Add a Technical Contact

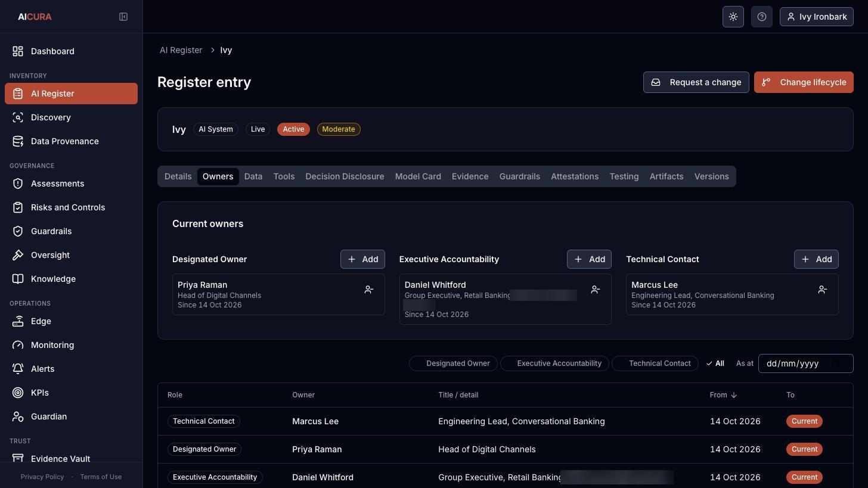[x=816, y=259]
